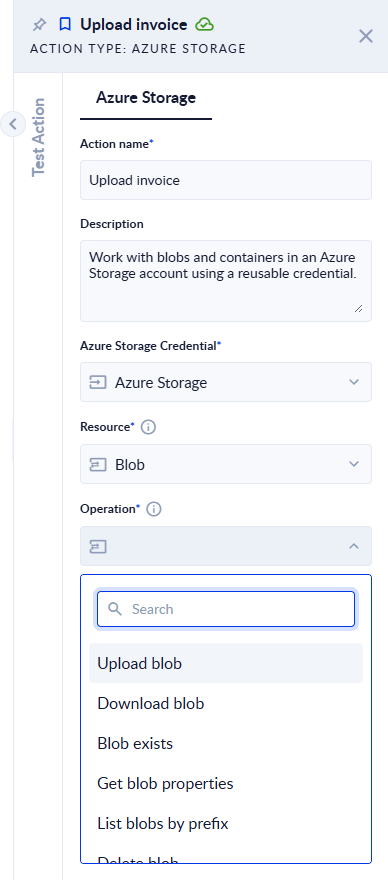Image resolution: width=388 pixels, height=880 pixels.
Task: Click the Resource dropdown chevron arrow
Action: [x=354, y=464]
